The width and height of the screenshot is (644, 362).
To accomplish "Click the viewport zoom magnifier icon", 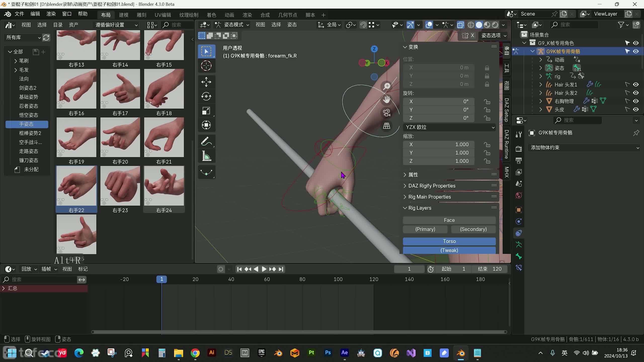I will click(387, 86).
